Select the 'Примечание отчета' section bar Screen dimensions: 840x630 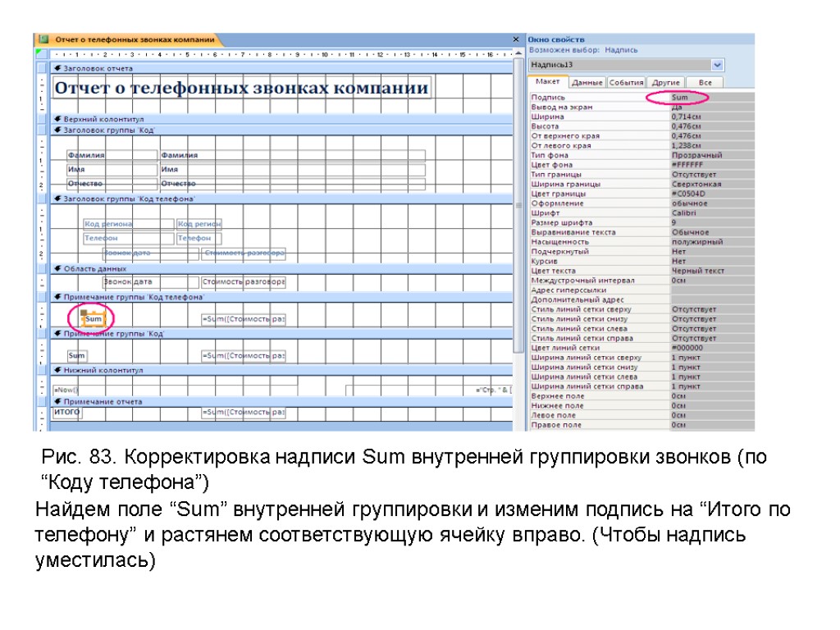[x=281, y=401]
